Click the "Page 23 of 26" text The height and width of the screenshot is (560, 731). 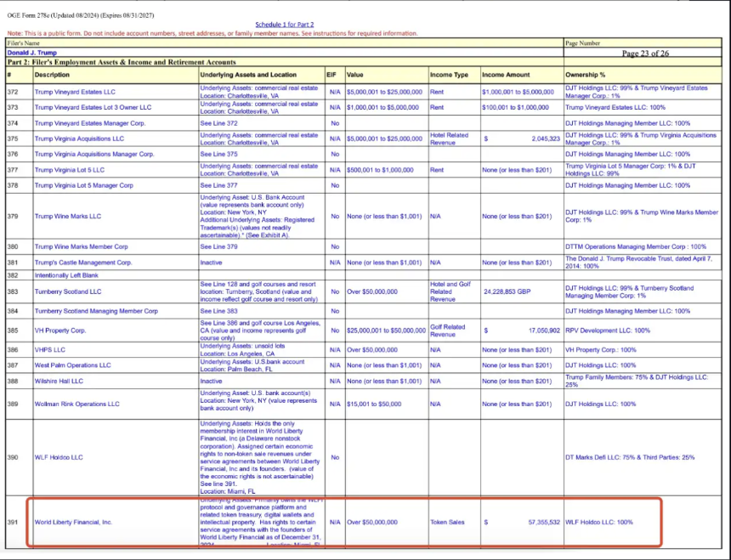click(x=646, y=53)
